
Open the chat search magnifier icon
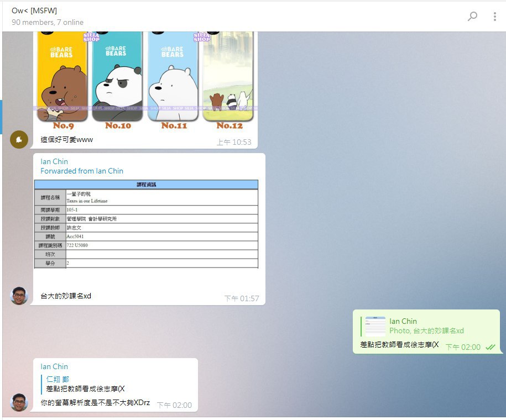[x=472, y=16]
